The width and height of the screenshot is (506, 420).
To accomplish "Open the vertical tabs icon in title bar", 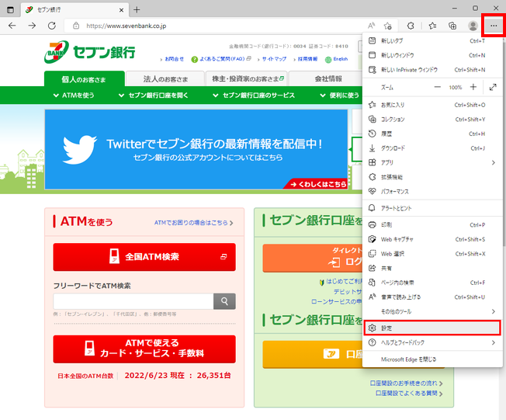I will tap(10, 9).
